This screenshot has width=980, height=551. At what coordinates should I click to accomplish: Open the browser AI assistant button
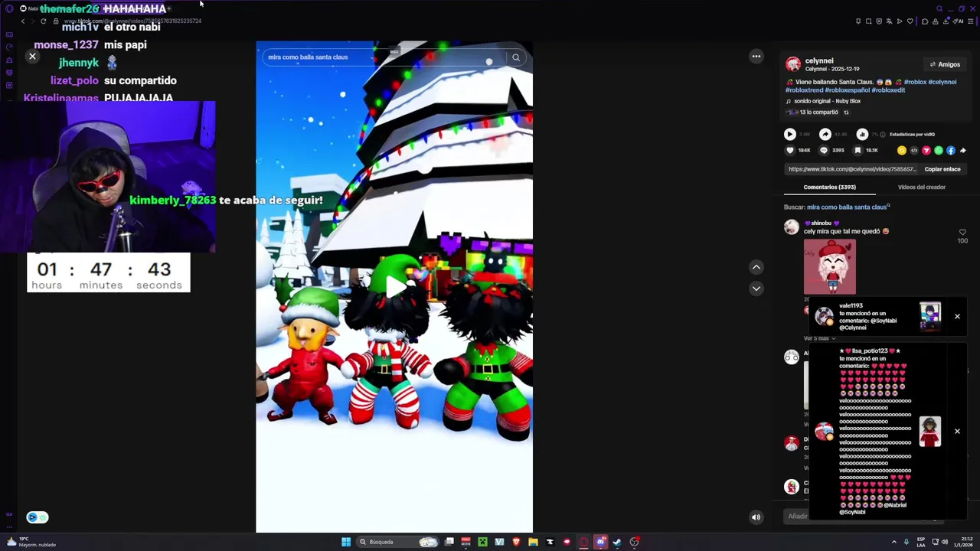(x=959, y=21)
